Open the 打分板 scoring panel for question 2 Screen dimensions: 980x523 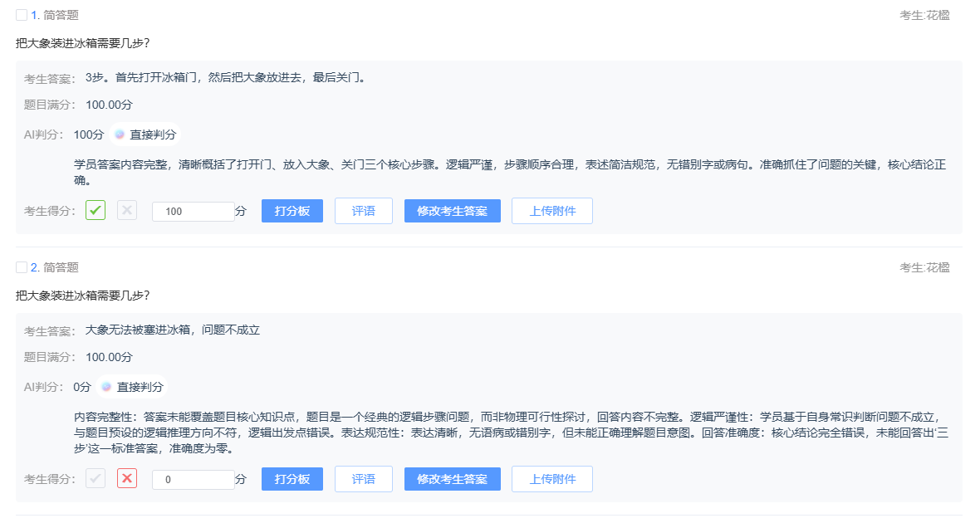click(292, 478)
